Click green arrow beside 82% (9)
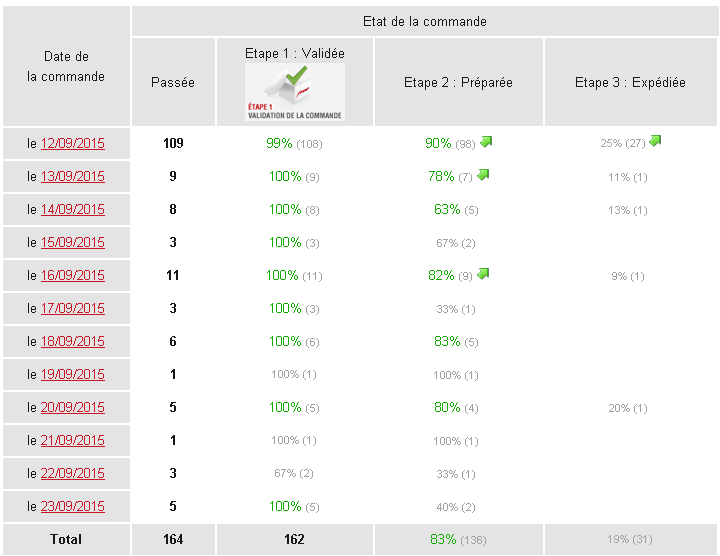 coord(483,274)
